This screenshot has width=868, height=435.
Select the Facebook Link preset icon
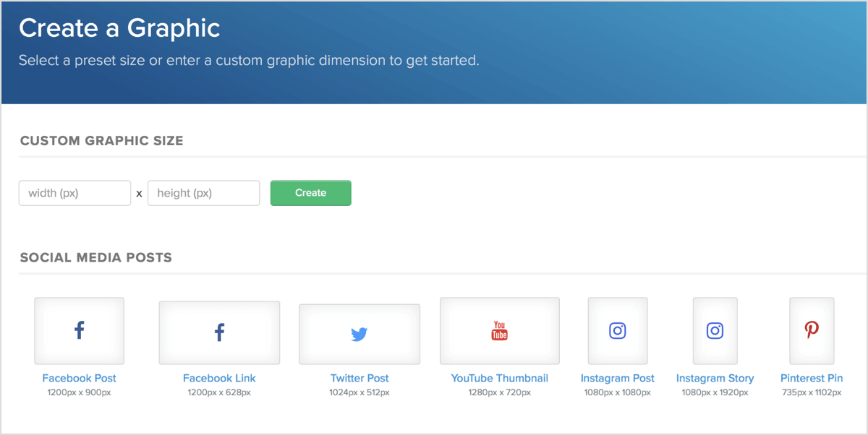point(219,333)
